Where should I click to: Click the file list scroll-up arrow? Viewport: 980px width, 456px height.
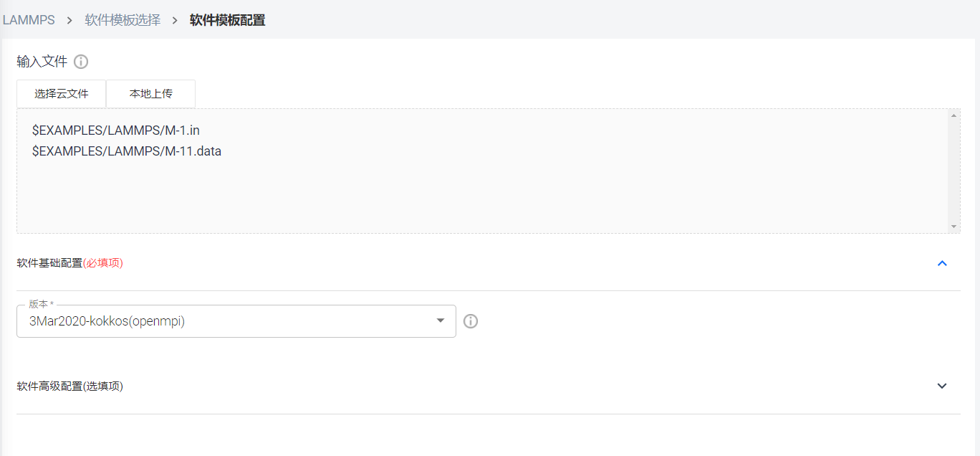click(x=953, y=115)
